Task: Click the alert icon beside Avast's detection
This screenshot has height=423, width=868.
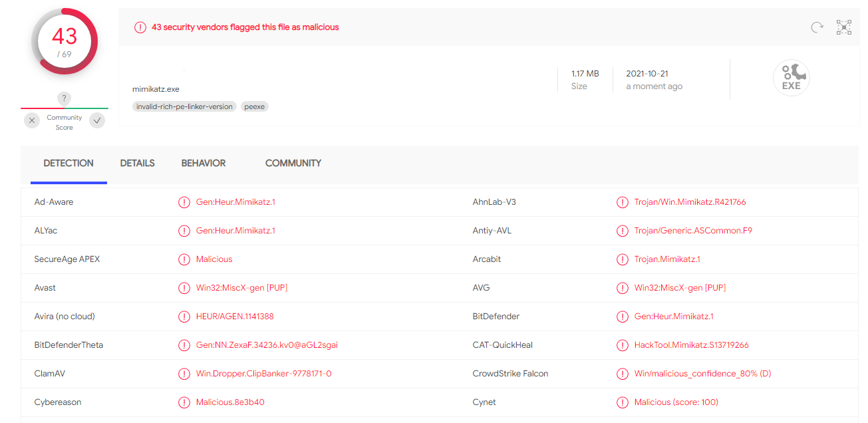Action: 184,287
